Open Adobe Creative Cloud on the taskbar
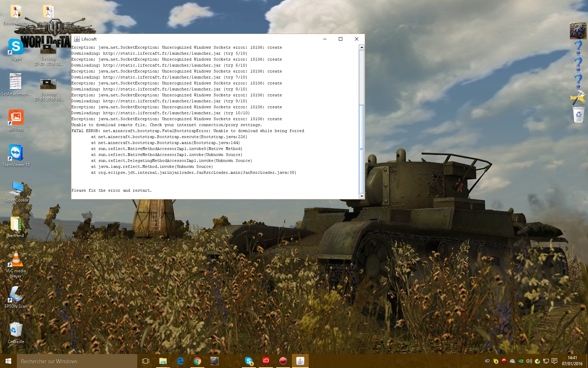This screenshot has height=368, width=588. (266, 361)
